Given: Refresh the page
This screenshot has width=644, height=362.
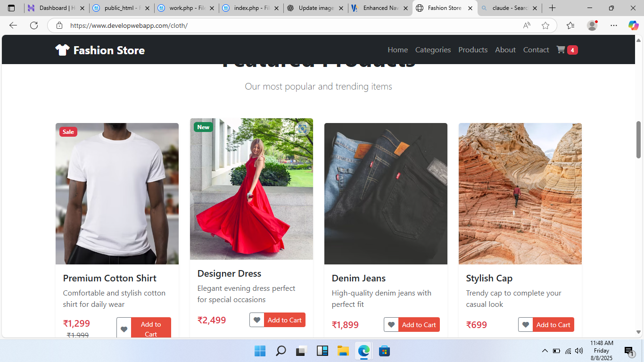Looking at the screenshot, I should (34, 25).
